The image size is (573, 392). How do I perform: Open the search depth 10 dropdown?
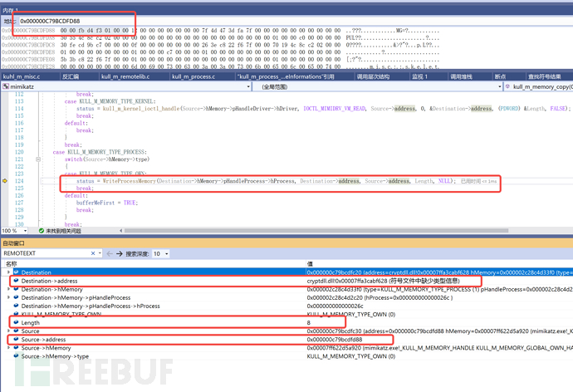167,253
